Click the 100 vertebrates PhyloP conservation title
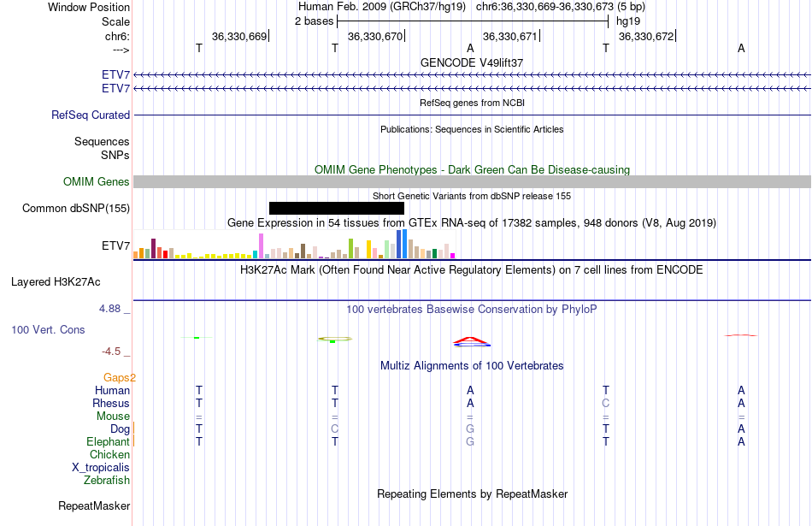The width and height of the screenshot is (812, 526). click(x=472, y=310)
